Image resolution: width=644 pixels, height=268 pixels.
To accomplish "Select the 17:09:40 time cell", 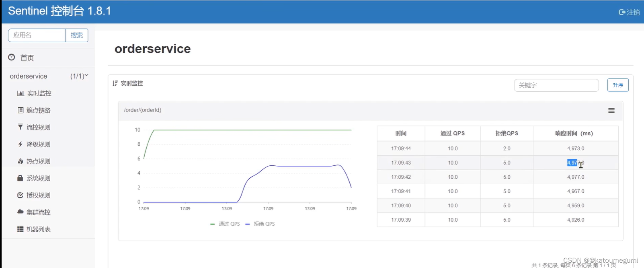I will click(401, 206).
